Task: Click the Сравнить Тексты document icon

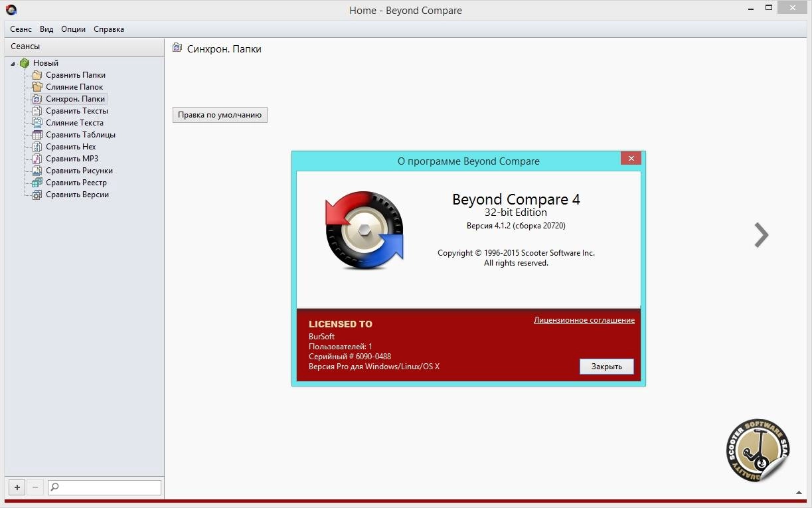Action: pos(37,111)
